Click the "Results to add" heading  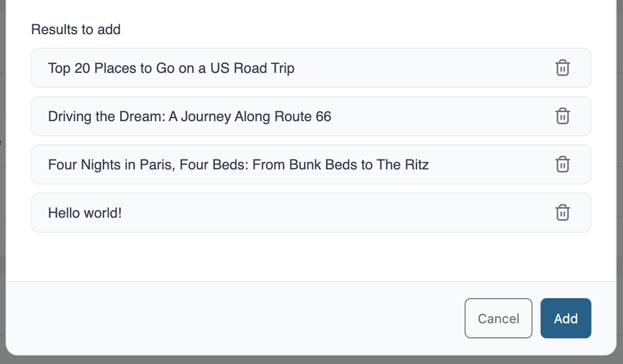point(76,29)
